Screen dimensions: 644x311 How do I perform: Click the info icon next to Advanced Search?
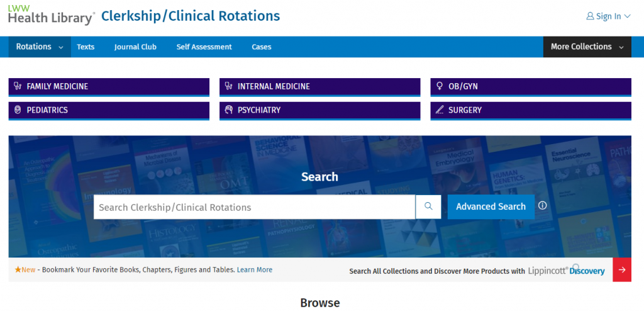pos(543,205)
